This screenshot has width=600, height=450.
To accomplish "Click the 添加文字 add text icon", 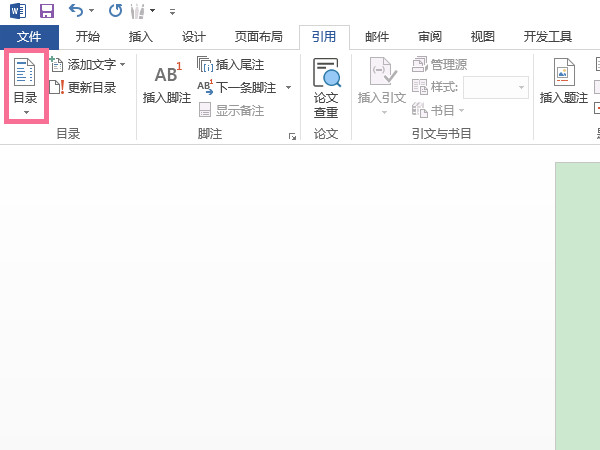I will (x=57, y=64).
